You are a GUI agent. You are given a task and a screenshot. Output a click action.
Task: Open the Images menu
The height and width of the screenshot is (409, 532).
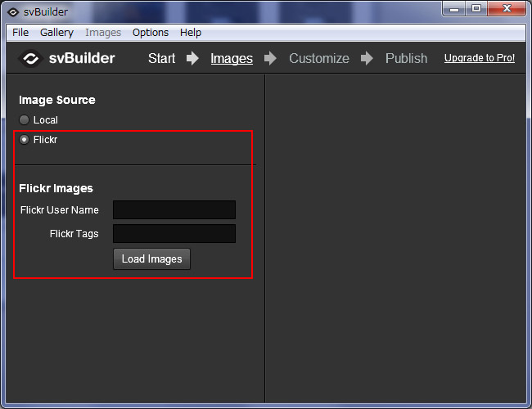pos(103,33)
